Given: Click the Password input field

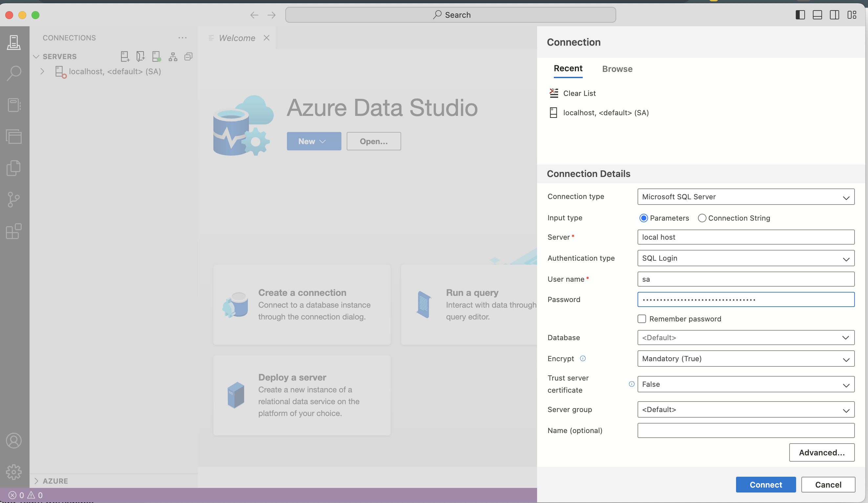Looking at the screenshot, I should (746, 299).
